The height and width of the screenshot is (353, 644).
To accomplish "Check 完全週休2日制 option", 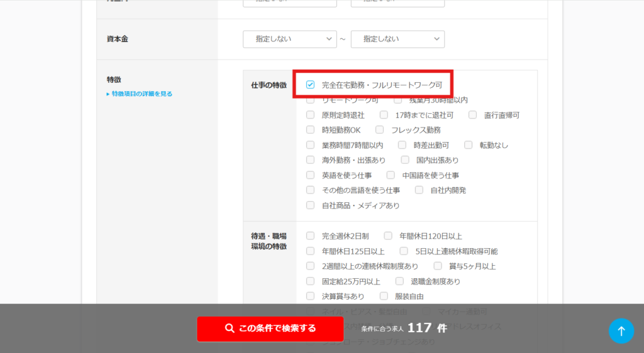I will click(x=310, y=236).
